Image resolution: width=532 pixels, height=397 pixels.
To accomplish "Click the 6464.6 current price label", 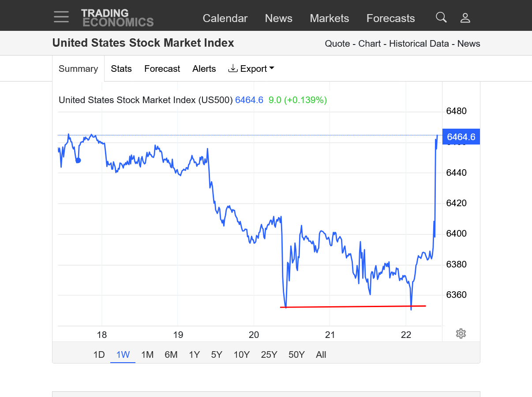I will (x=461, y=137).
